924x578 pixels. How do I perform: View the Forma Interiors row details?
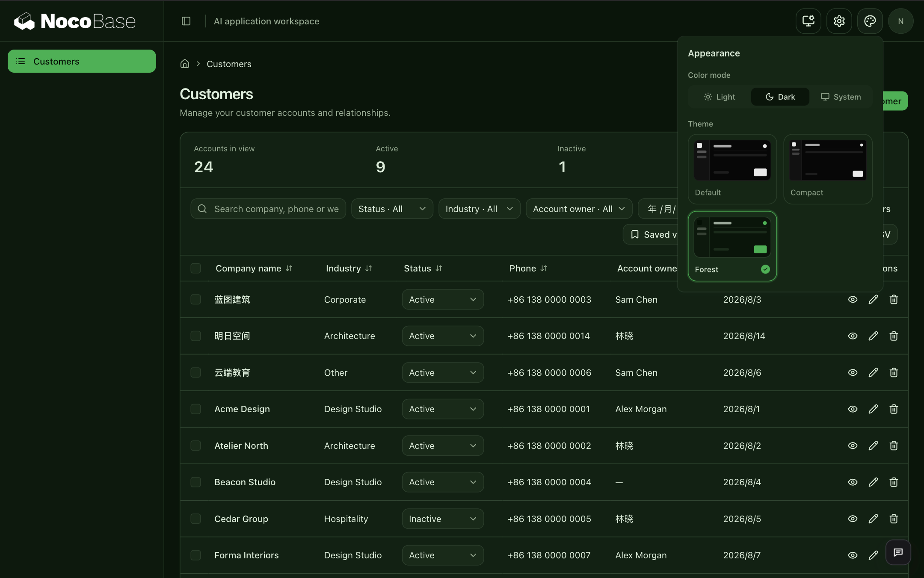tap(853, 555)
